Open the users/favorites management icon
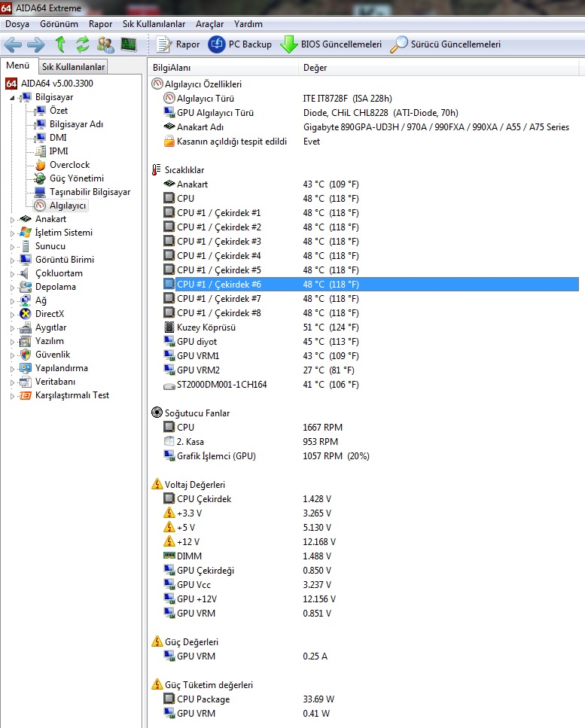The height and width of the screenshot is (728, 585). pyautogui.click(x=105, y=44)
